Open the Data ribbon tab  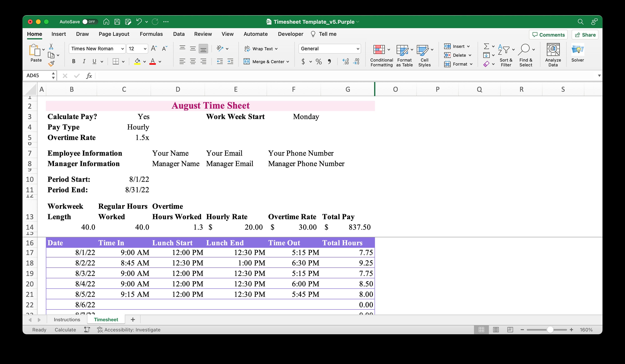pos(179,34)
